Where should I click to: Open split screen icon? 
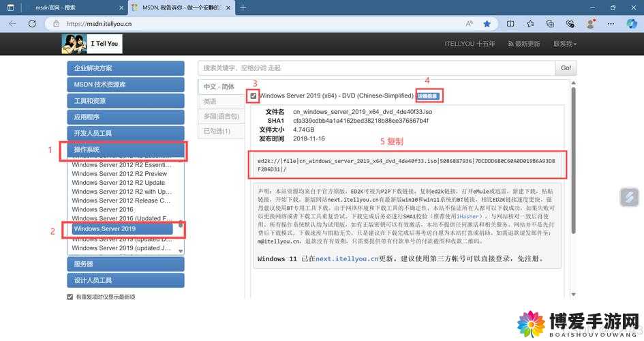[x=510, y=24]
